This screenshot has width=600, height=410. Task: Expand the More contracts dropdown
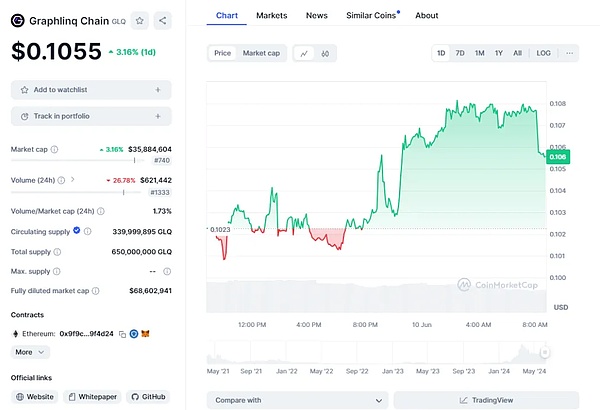pos(30,352)
